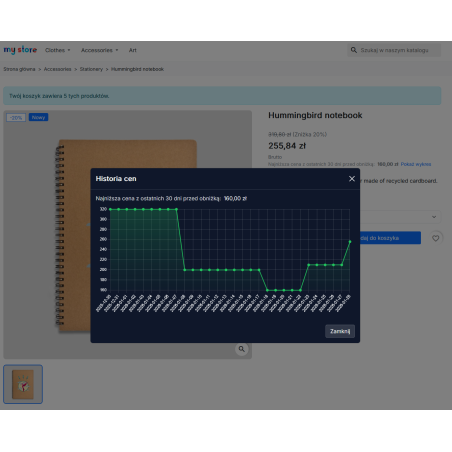Go to Strona główna breadcrumb

pyautogui.click(x=19, y=69)
